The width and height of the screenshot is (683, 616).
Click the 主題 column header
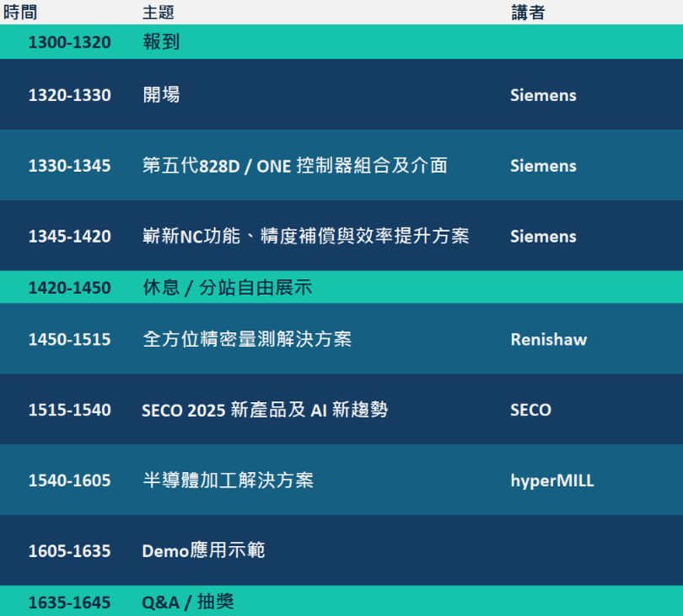tap(159, 12)
